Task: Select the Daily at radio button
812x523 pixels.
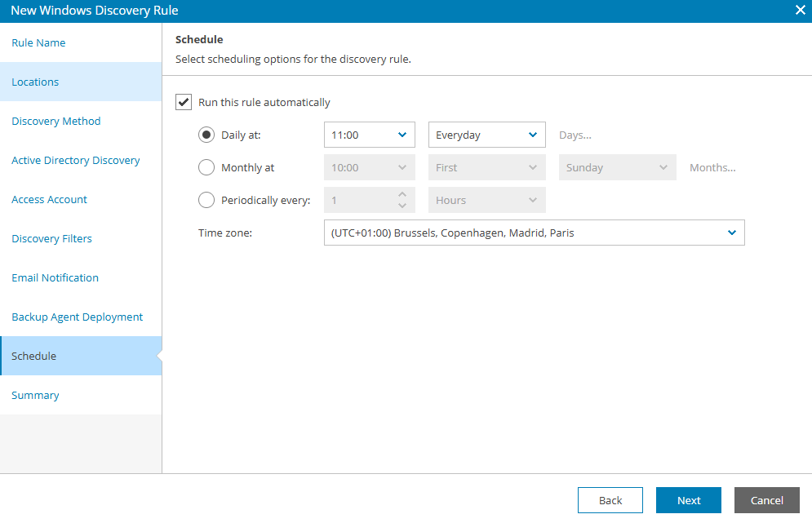Action: click(206, 135)
